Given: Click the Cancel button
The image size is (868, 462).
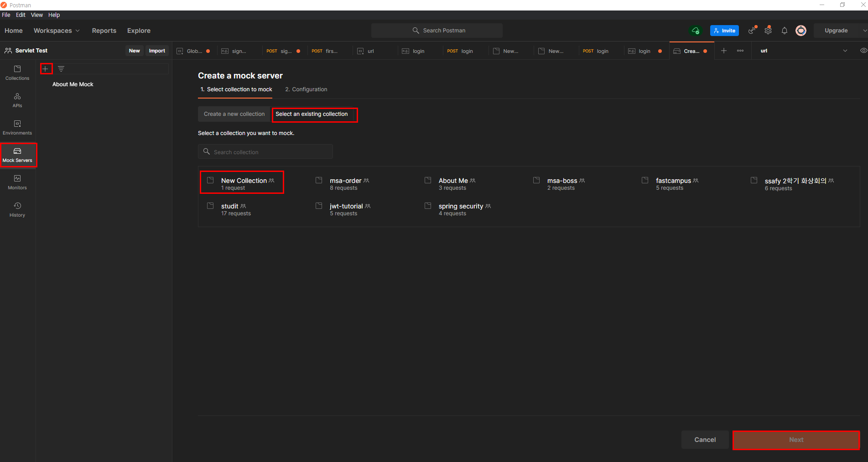Looking at the screenshot, I should (x=705, y=440).
